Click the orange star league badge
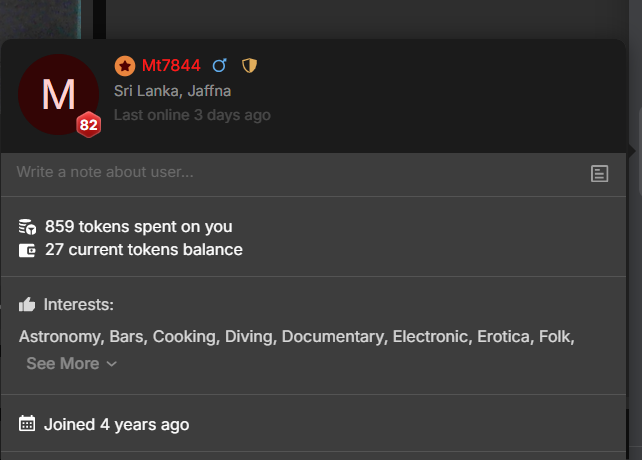 pyautogui.click(x=124, y=66)
